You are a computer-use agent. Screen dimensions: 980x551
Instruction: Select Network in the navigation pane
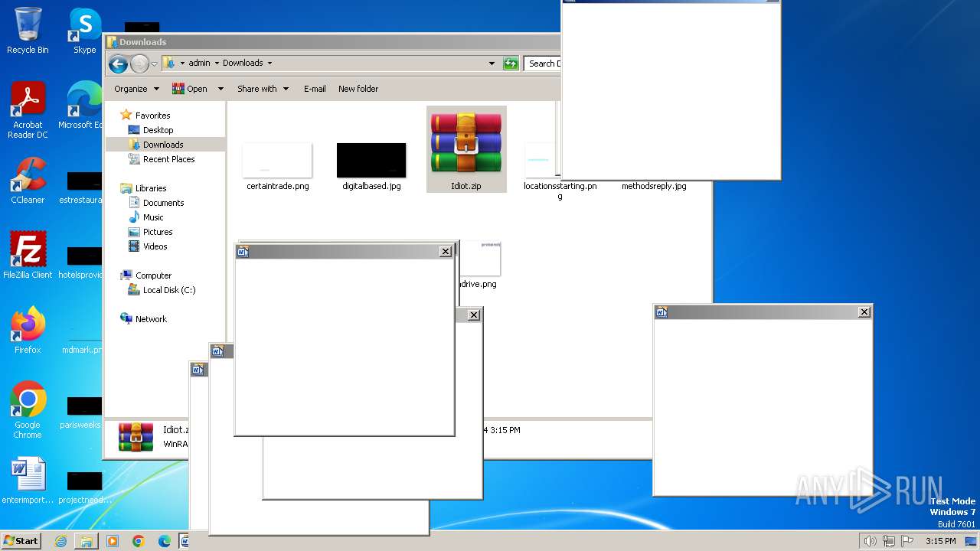[151, 319]
